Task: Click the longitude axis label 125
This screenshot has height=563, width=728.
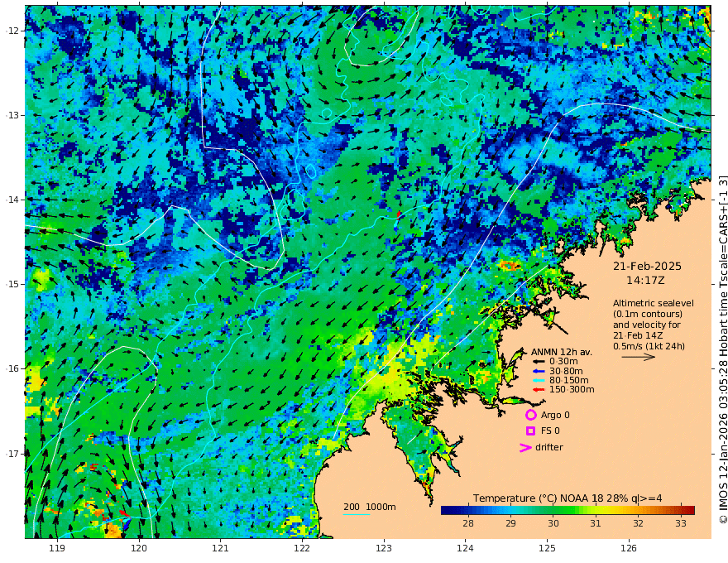Action: pos(547,548)
